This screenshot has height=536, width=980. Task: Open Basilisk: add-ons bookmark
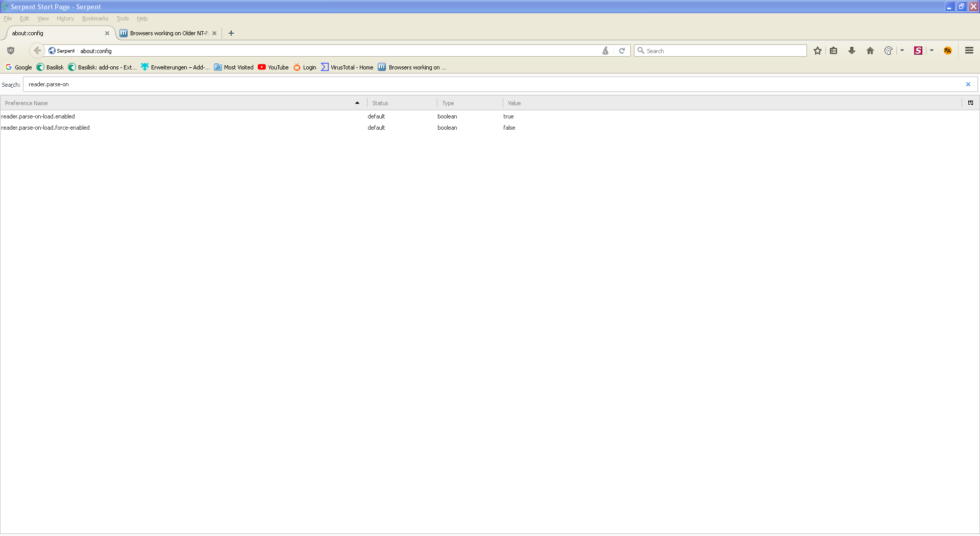tap(102, 67)
